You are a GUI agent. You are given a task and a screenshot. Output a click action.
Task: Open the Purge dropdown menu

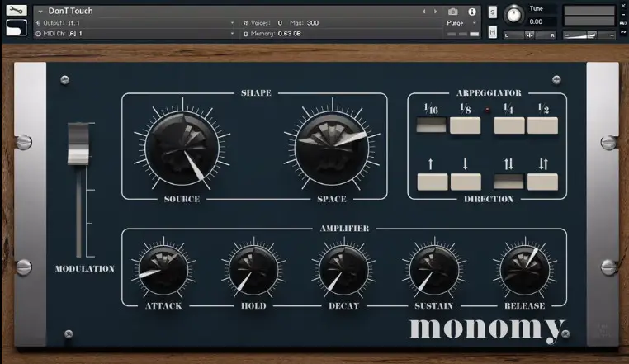coord(461,23)
